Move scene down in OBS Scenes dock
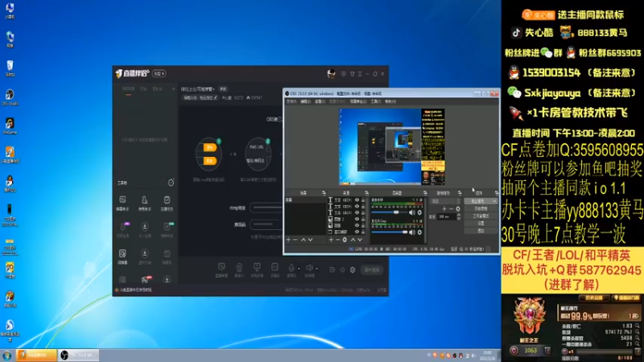Image resolution: width=644 pixels, height=362 pixels. pyautogui.click(x=311, y=240)
